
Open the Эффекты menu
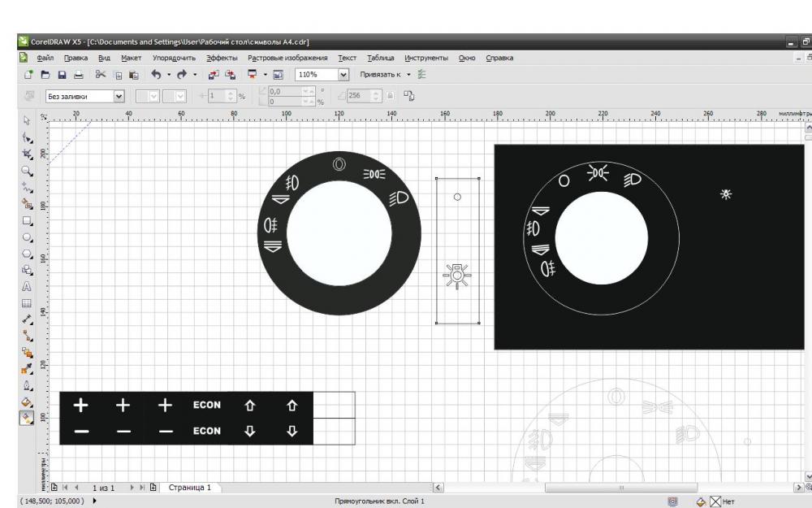click(x=222, y=58)
